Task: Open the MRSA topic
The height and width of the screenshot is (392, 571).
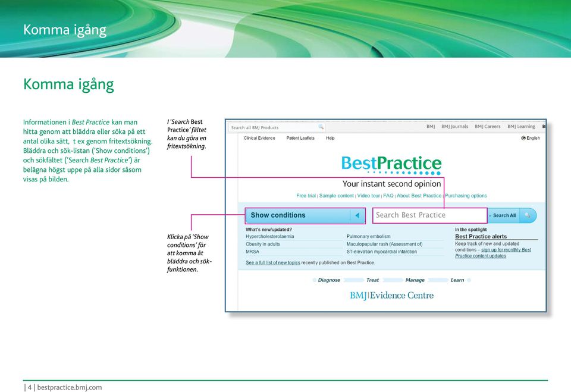Action: (x=252, y=252)
